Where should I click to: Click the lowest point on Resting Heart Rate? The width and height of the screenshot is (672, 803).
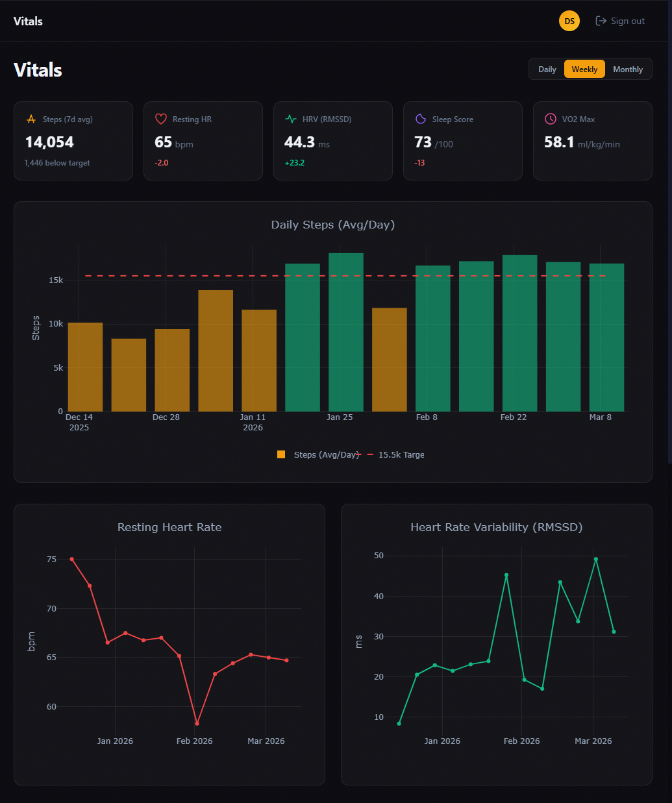(197, 723)
